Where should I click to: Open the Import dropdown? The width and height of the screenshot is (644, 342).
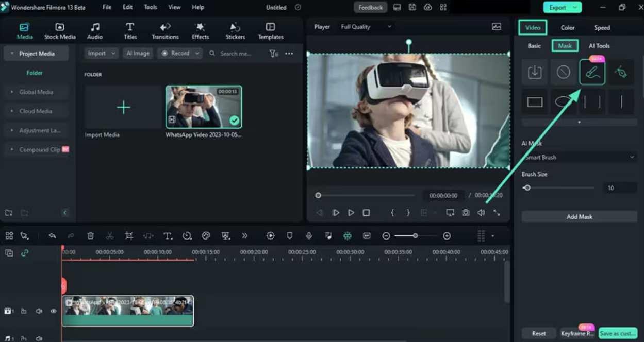pos(101,53)
